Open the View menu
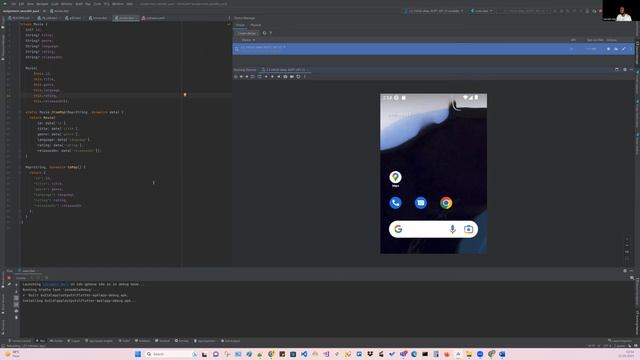The height and width of the screenshot is (360, 640). tap(30, 4)
